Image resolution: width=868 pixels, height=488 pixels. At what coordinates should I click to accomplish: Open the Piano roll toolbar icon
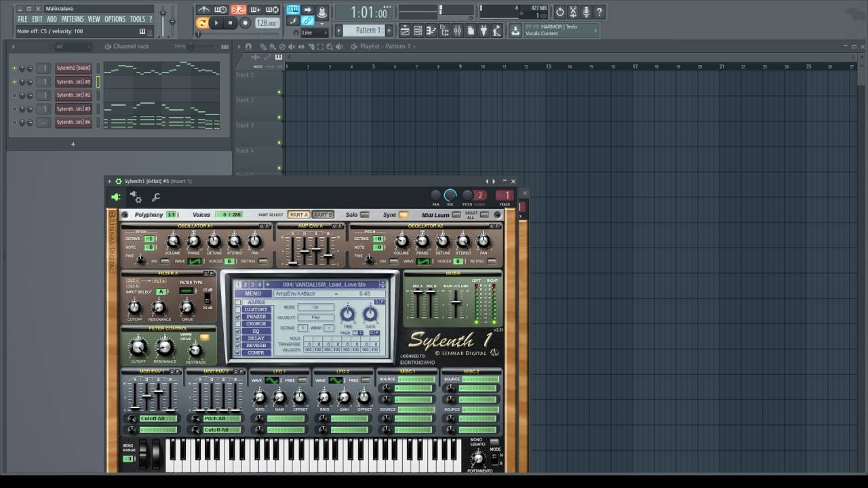click(431, 30)
